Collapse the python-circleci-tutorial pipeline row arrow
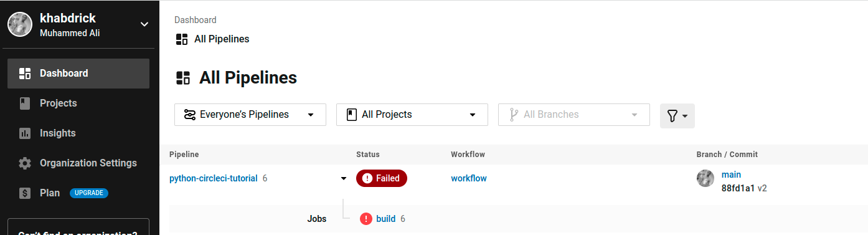 point(343,179)
